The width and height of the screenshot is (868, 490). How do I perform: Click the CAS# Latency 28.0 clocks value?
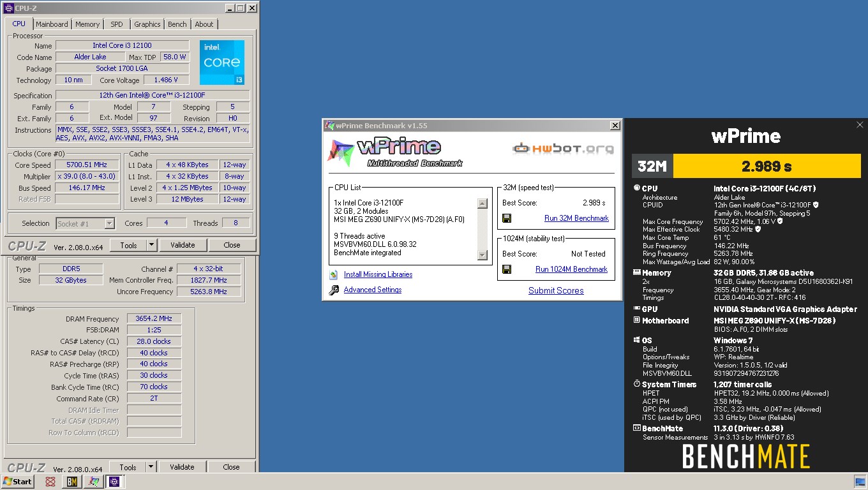(154, 341)
